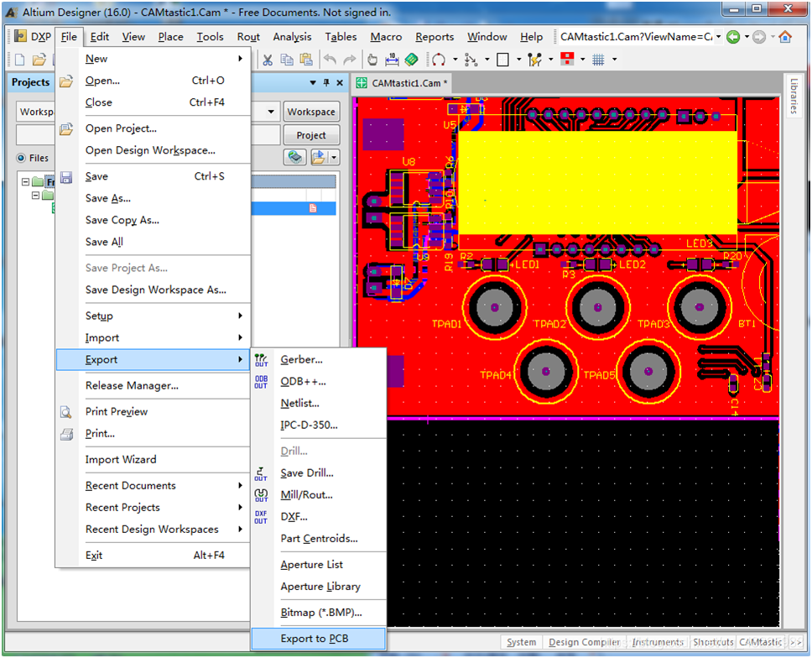
Task: Collapse the second project tree node
Action: [x=35, y=196]
